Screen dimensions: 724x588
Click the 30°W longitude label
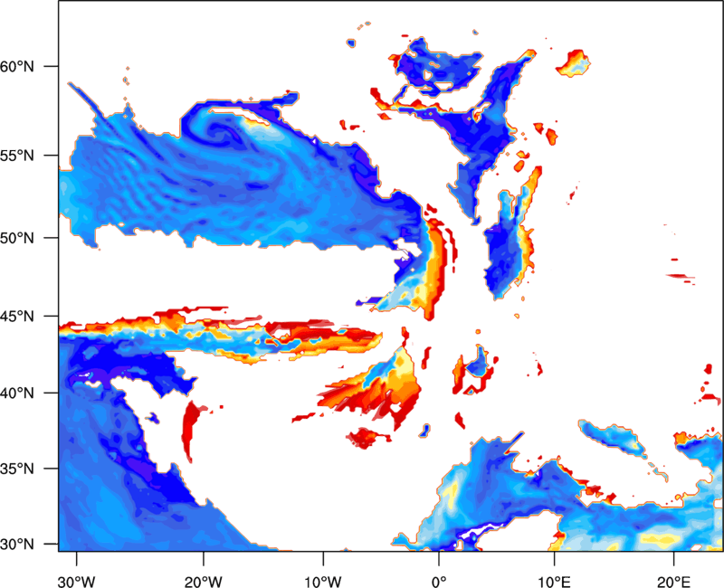[x=77, y=582]
